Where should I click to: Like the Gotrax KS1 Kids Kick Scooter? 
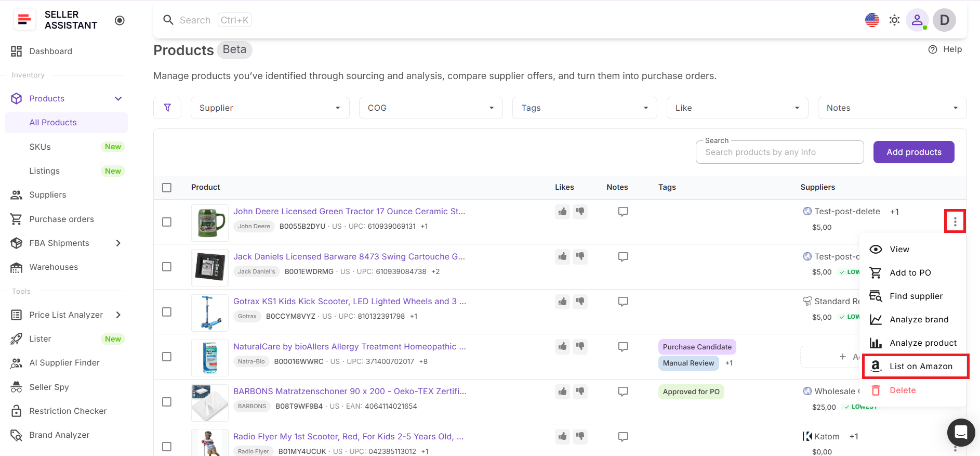[562, 302]
